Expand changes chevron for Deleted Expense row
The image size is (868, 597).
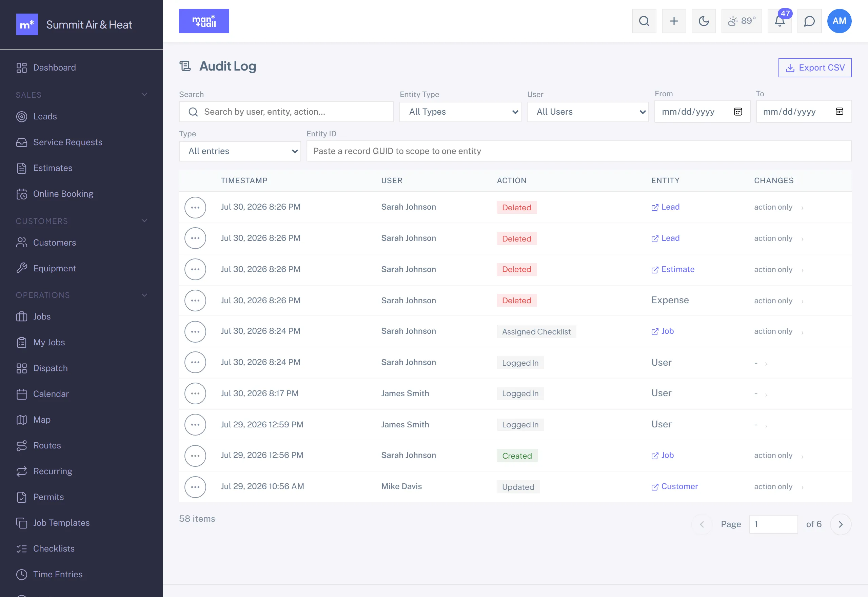tap(802, 301)
